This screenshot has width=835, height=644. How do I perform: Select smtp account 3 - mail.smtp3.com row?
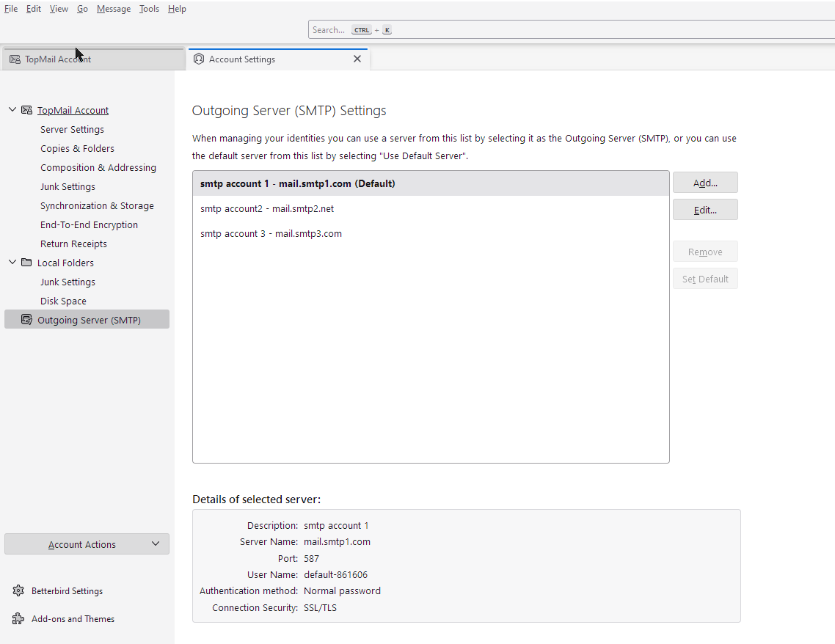431,234
